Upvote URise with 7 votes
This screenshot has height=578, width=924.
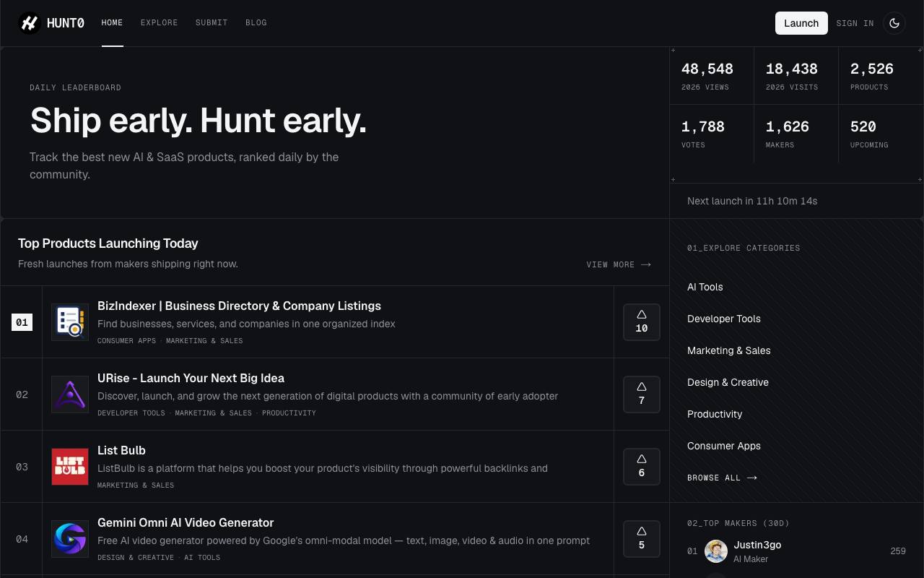point(642,394)
